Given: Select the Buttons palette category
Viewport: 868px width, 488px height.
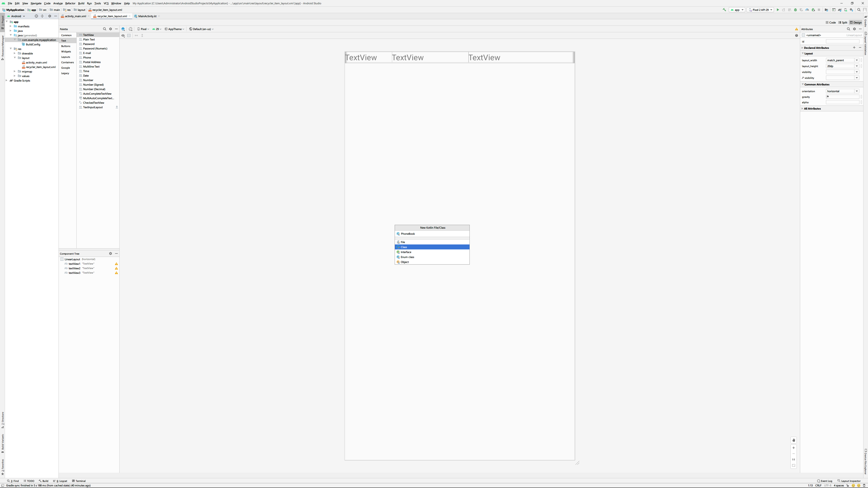Looking at the screenshot, I should (66, 46).
